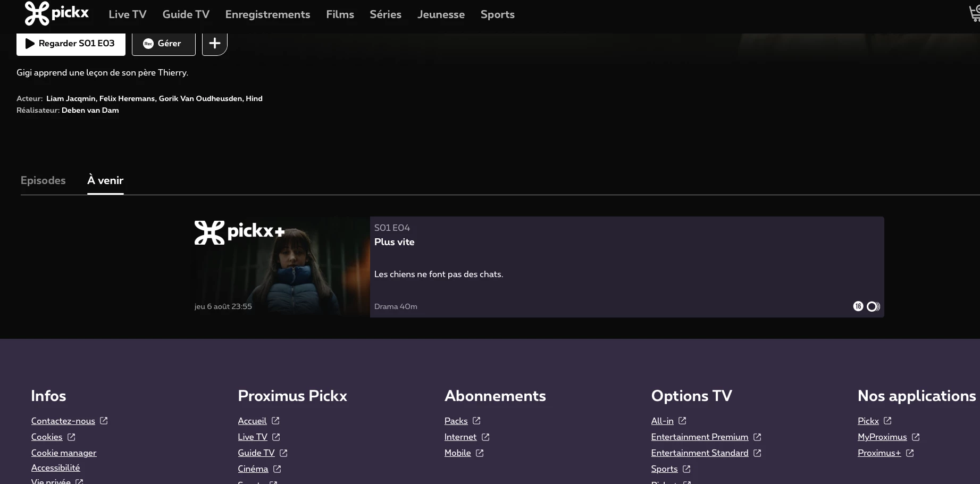Image resolution: width=980 pixels, height=484 pixels.
Task: Click external-link icon beside Cinéma
Action: [277, 469]
